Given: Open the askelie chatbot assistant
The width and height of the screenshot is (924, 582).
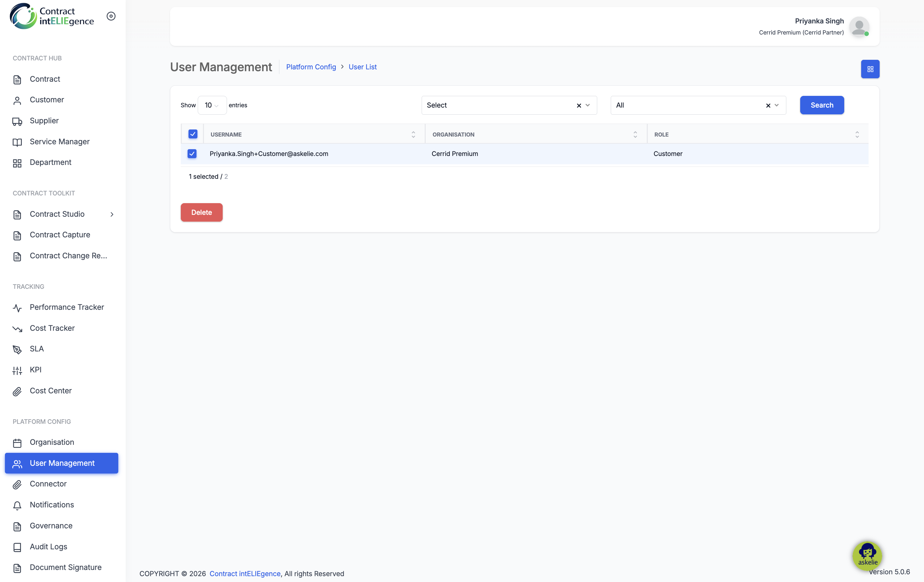Looking at the screenshot, I should click(867, 555).
